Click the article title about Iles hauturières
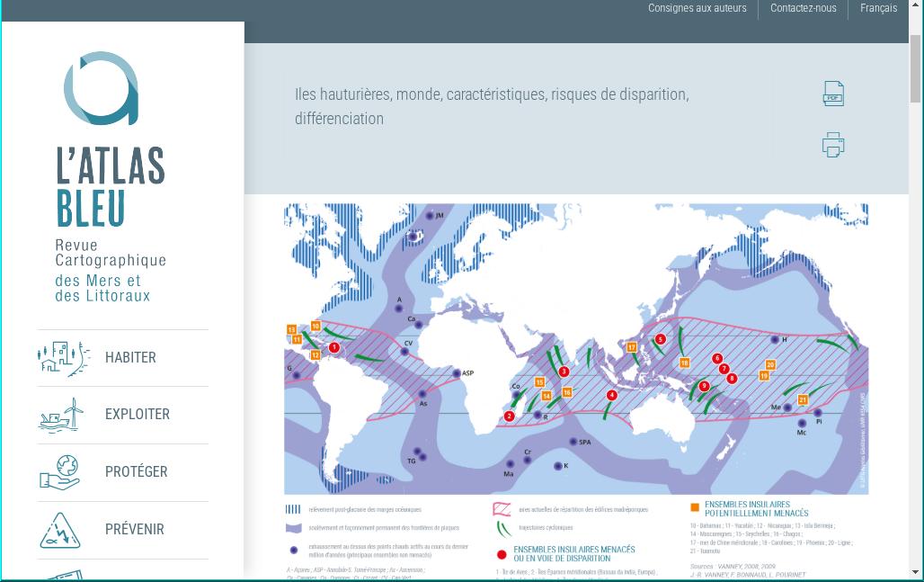924x582 pixels. [x=492, y=106]
